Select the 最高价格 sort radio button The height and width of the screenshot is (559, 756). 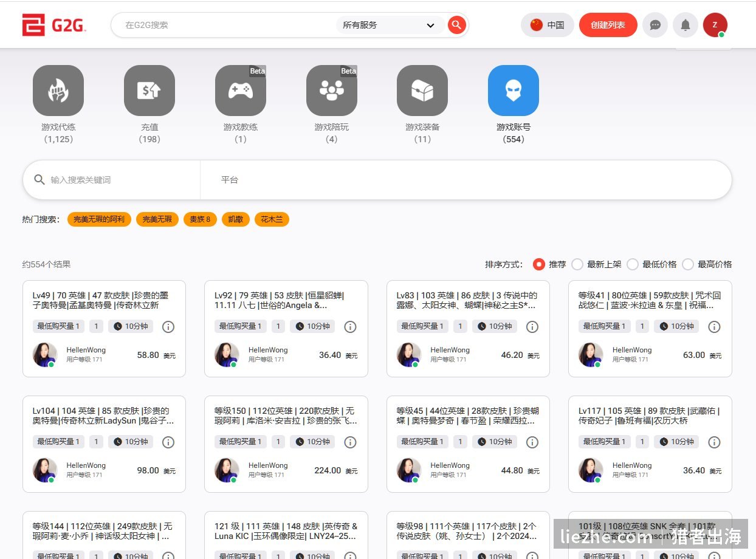click(688, 264)
